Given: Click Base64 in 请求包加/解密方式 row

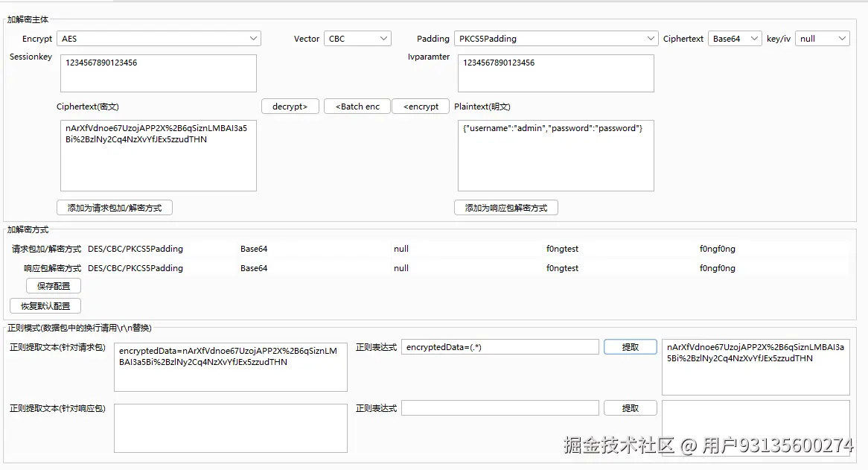Looking at the screenshot, I should tap(254, 249).
